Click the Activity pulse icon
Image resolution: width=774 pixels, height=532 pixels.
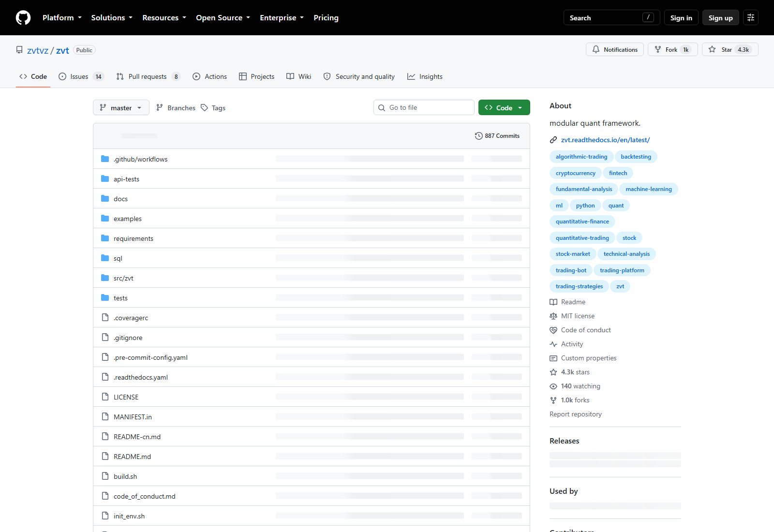click(553, 344)
